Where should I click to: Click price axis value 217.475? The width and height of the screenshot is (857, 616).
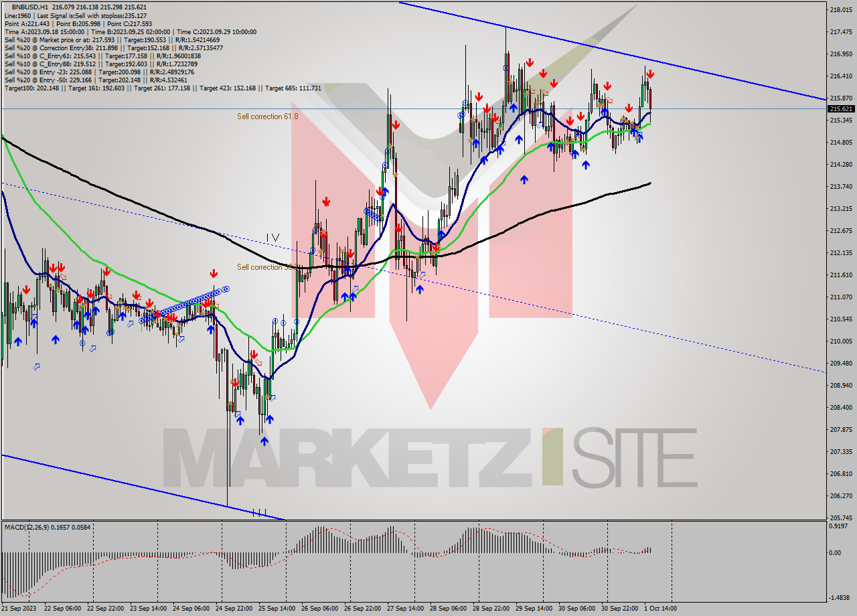tap(840, 32)
